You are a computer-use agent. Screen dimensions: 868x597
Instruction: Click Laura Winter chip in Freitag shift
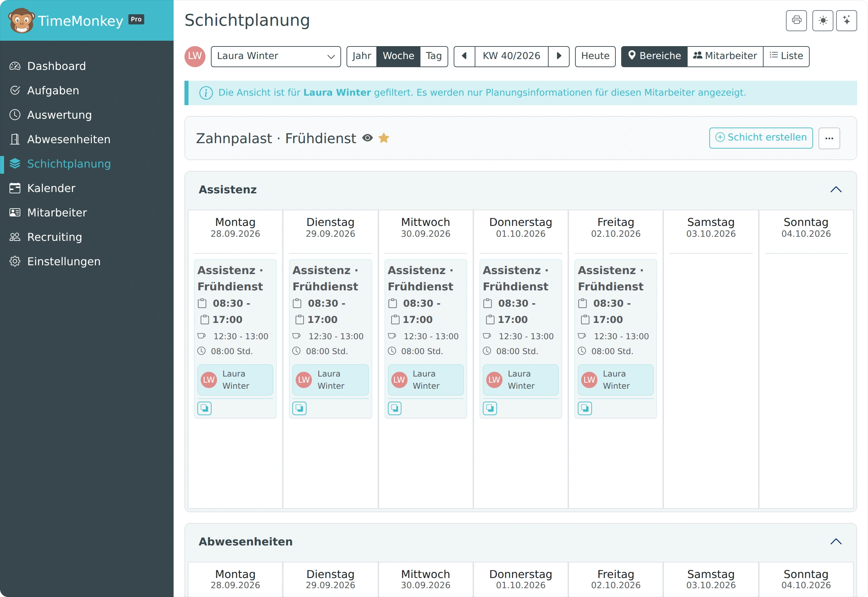coord(616,380)
